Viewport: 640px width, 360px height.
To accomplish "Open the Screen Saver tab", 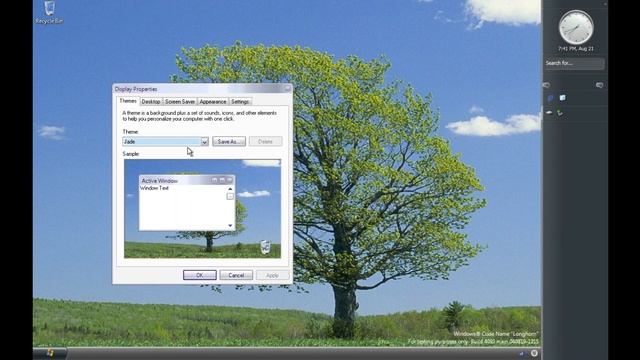I will pos(180,102).
